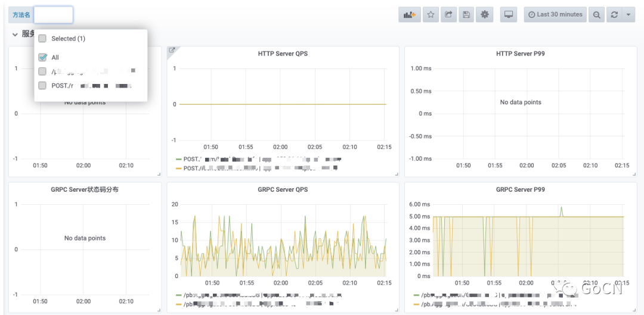Open the GRPC Server QPS panel title menu
The height and width of the screenshot is (315, 644).
tap(283, 189)
